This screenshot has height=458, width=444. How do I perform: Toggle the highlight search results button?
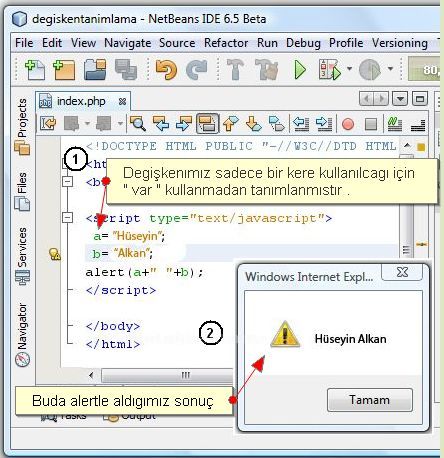tap(207, 124)
